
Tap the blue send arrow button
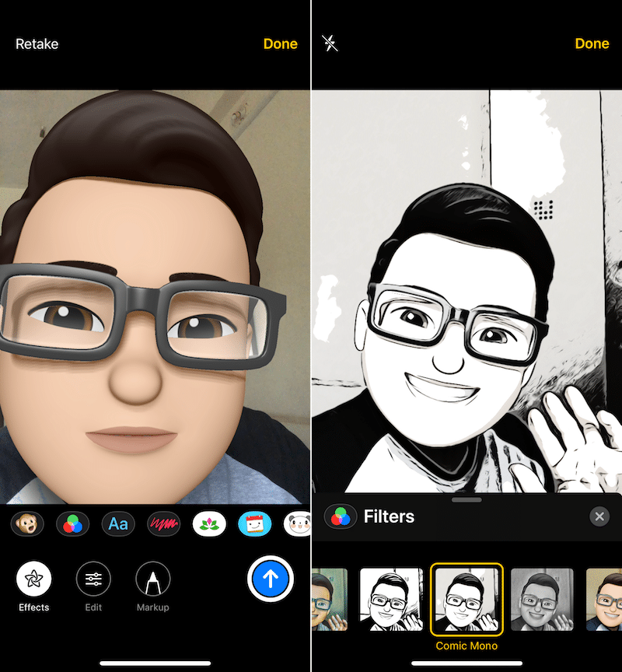271,579
